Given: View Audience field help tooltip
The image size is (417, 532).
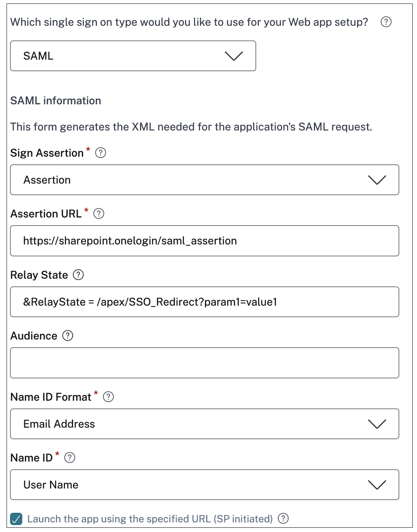Looking at the screenshot, I should coord(68,336).
